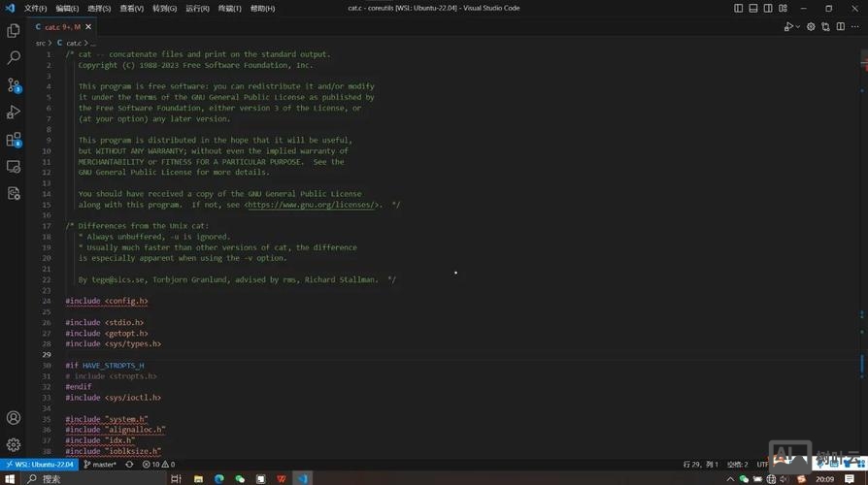The width and height of the screenshot is (868, 485).
Task: Click the split editor right icon
Action: click(x=841, y=27)
